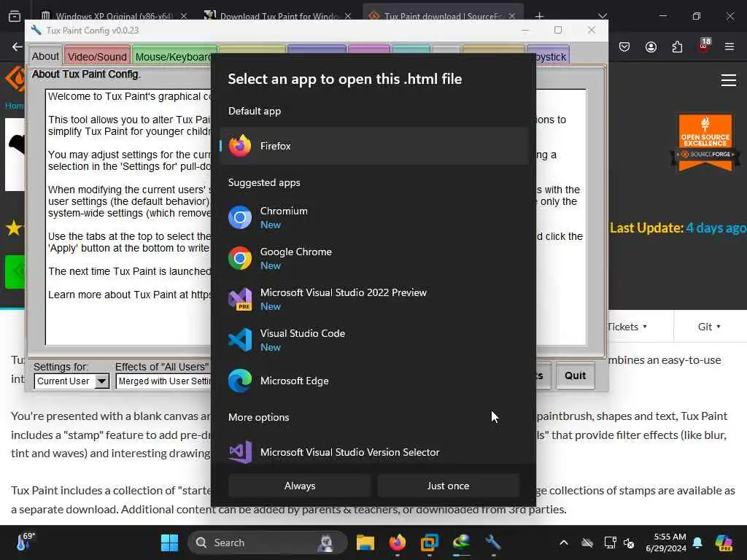Viewport: 747px width, 560px height.
Task: Switch to Download Tux Paint for Windows tab
Action: [x=278, y=16]
